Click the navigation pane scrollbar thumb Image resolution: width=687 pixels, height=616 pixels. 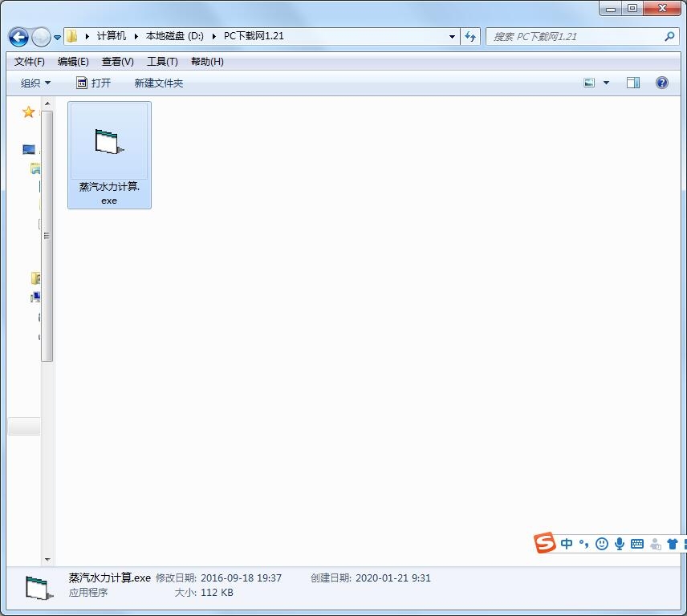pyautogui.click(x=47, y=236)
